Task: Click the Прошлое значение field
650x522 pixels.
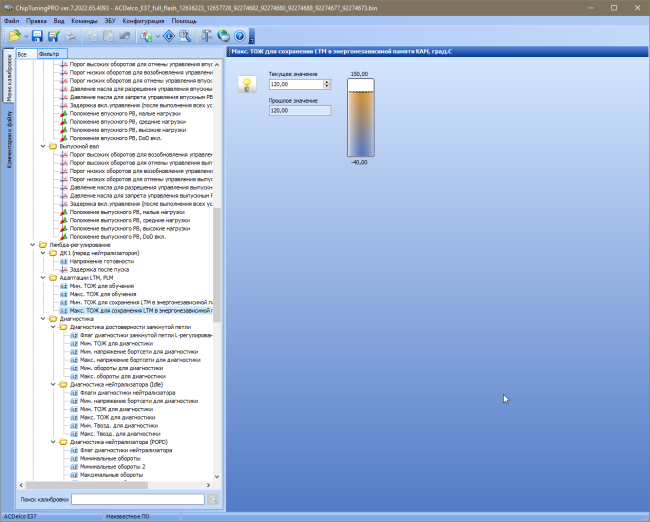Action: click(300, 111)
